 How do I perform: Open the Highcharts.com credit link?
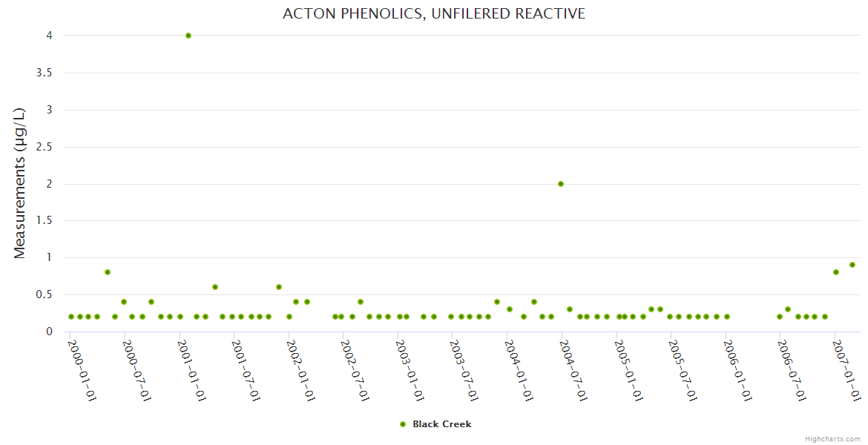click(832, 438)
